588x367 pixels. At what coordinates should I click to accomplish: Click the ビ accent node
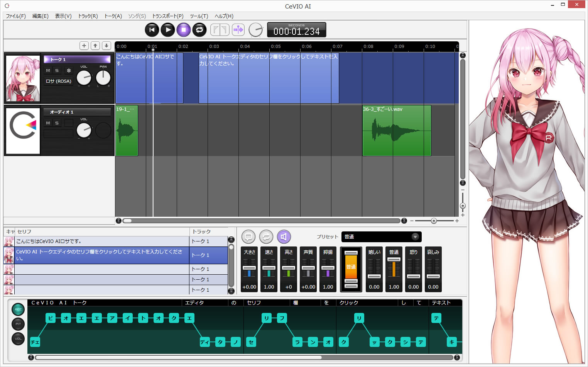(x=51, y=318)
